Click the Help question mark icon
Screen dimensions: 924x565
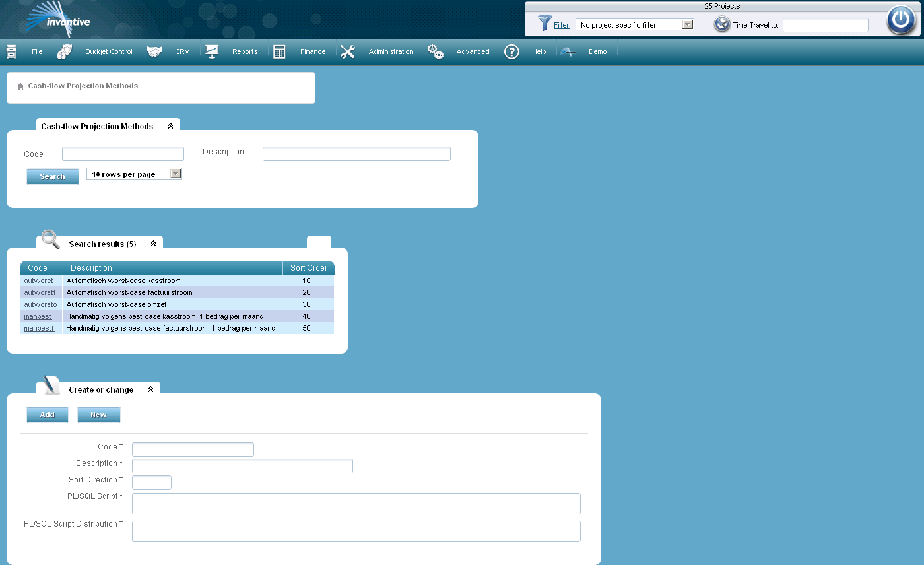tap(511, 51)
